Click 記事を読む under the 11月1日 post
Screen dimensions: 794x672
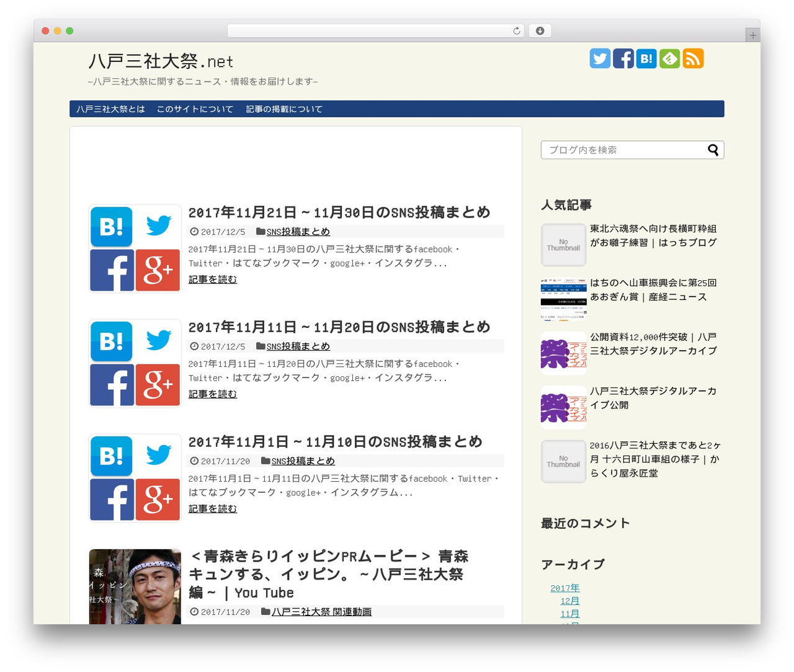[x=213, y=509]
